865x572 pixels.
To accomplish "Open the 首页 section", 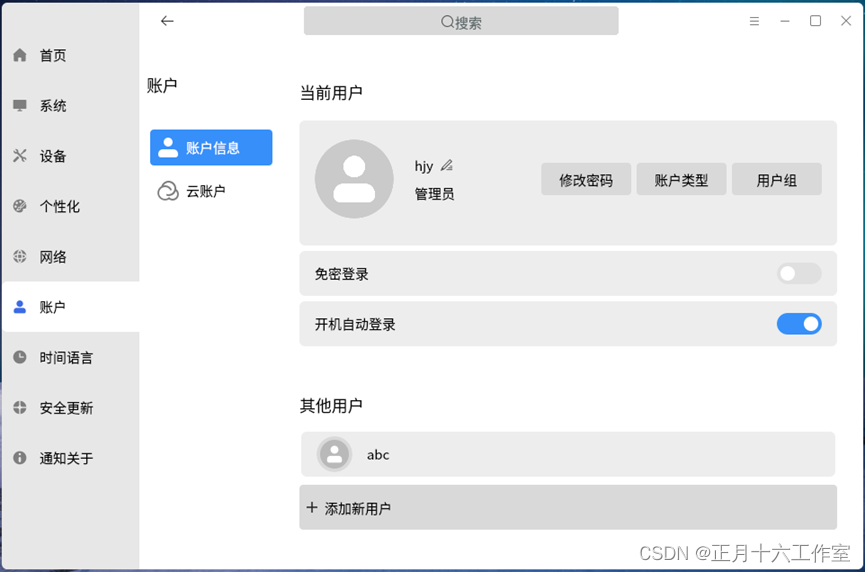I will 71,55.
